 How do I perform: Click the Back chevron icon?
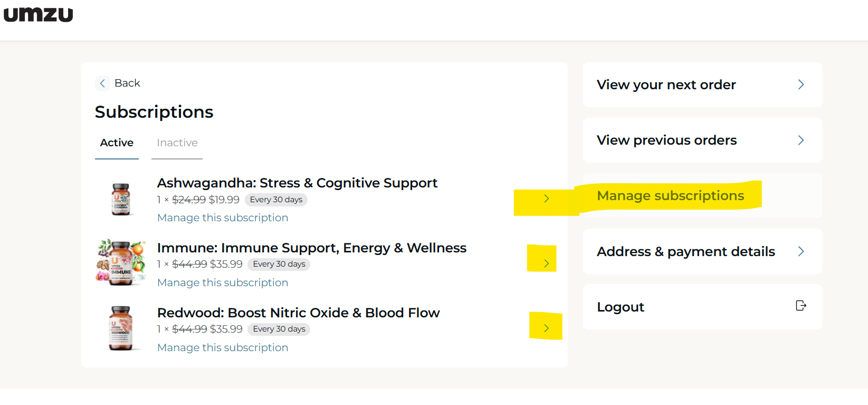tap(102, 83)
